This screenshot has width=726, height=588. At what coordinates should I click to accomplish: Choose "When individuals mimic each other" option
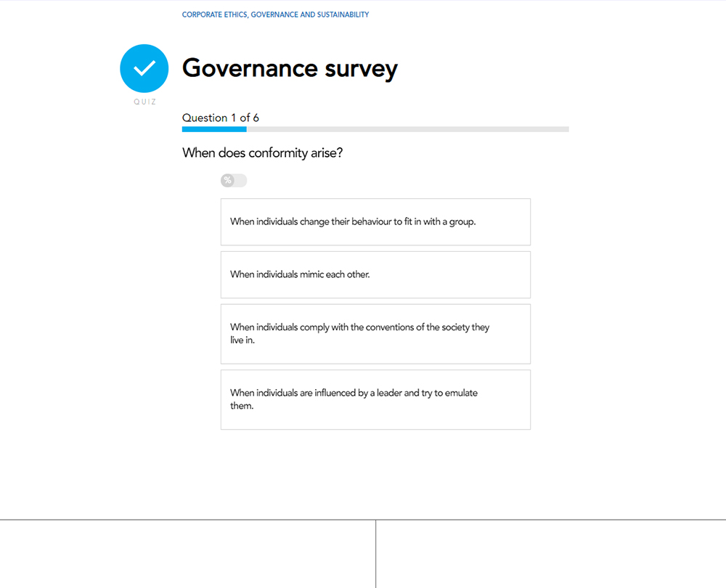(x=375, y=275)
